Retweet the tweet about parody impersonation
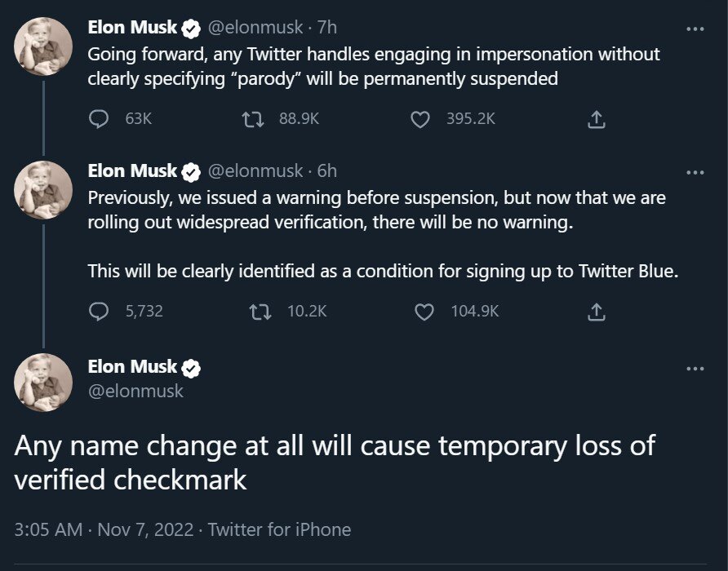This screenshot has width=728, height=571. [x=255, y=119]
